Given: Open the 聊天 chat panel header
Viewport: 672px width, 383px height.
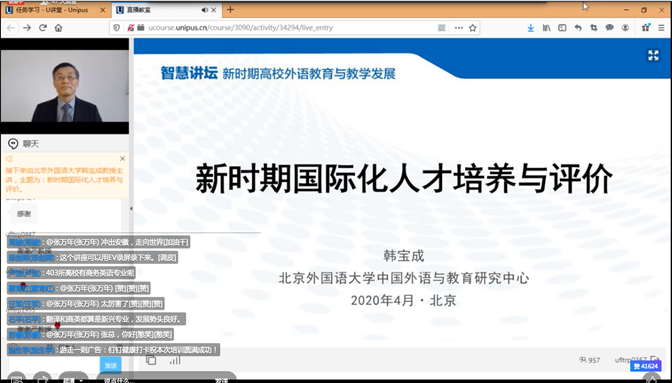Looking at the screenshot, I should click(x=65, y=144).
